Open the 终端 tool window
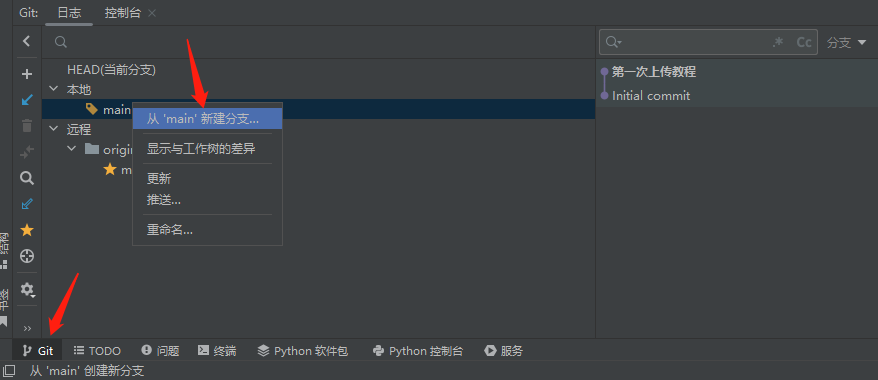The width and height of the screenshot is (878, 380). pyautogui.click(x=217, y=351)
